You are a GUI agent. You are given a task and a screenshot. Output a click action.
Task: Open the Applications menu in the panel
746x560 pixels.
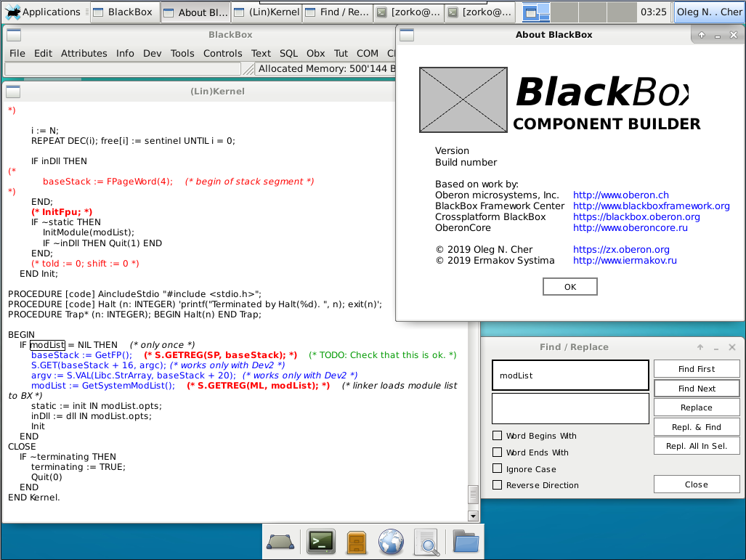pyautogui.click(x=42, y=12)
